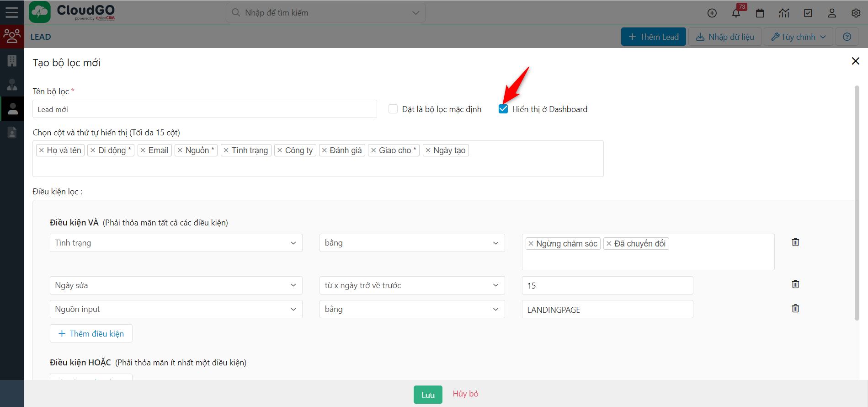
Task: Click Thêm điều kiện under Điều kiện VÀ
Action: [x=91, y=333]
